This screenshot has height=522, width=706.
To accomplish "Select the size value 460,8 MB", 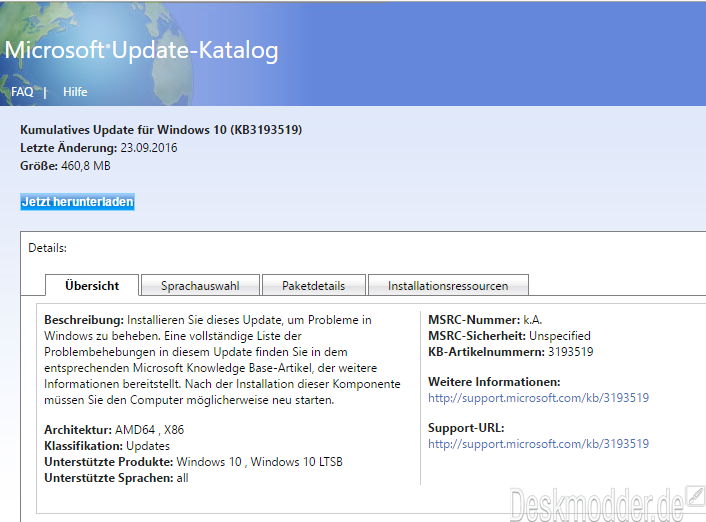I will click(86, 166).
